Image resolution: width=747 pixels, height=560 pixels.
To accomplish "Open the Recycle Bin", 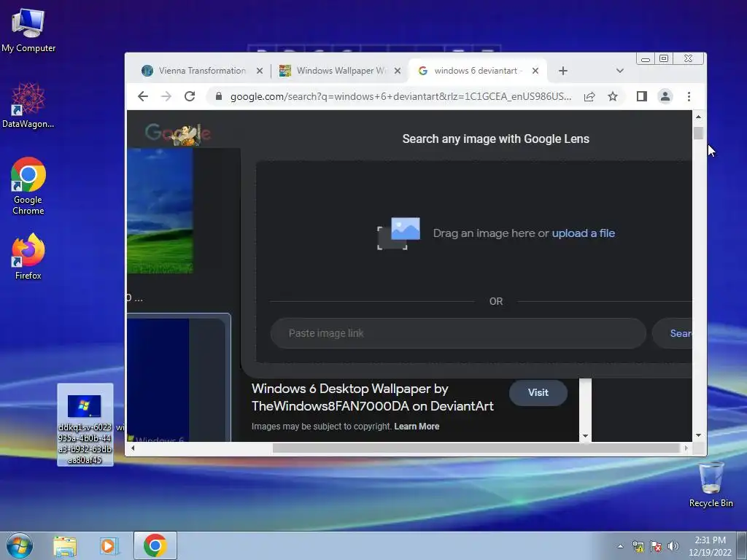I will 711,485.
